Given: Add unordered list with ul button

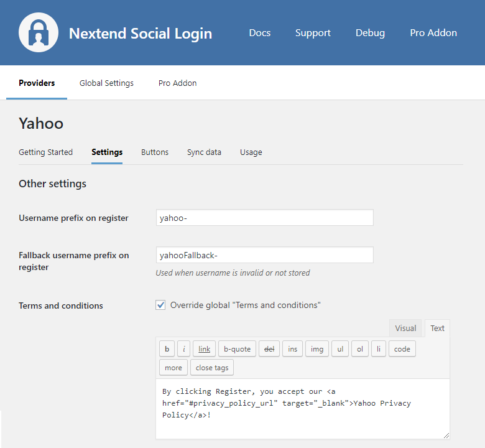Looking at the screenshot, I should click(339, 349).
